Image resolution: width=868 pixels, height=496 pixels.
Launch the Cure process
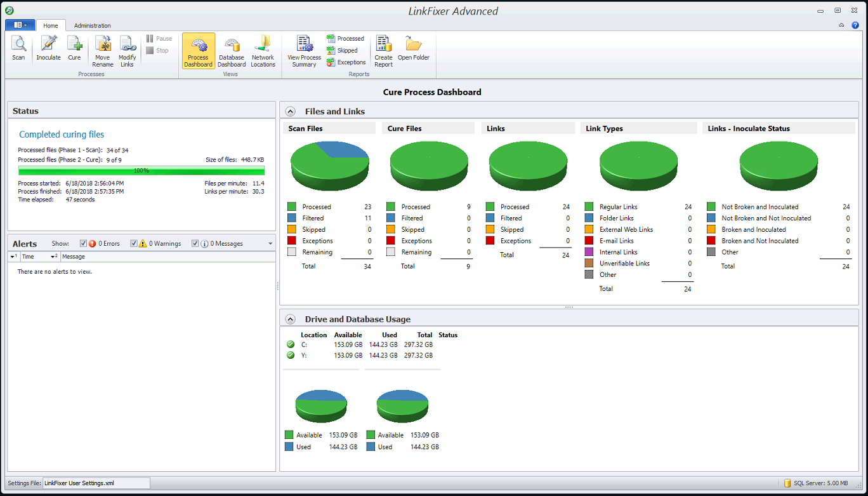pyautogui.click(x=74, y=49)
